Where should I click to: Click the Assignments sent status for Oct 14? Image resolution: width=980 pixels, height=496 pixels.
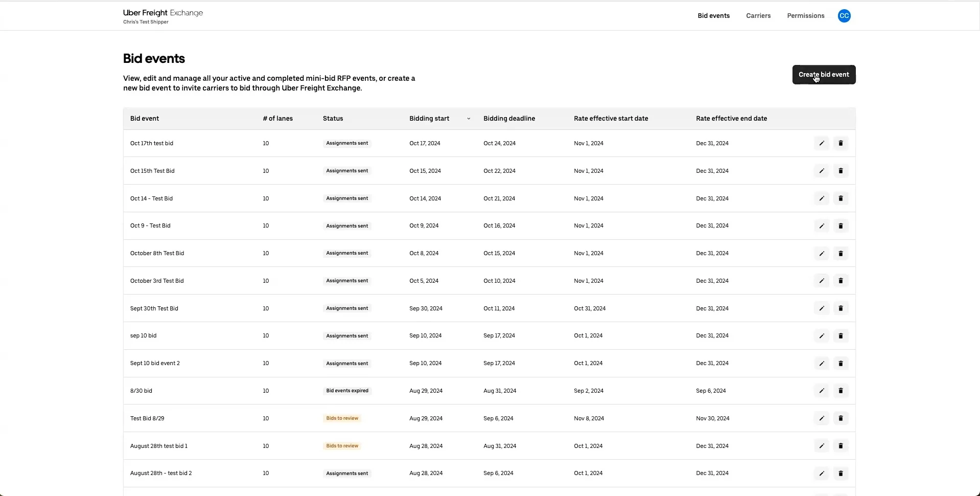click(x=346, y=198)
